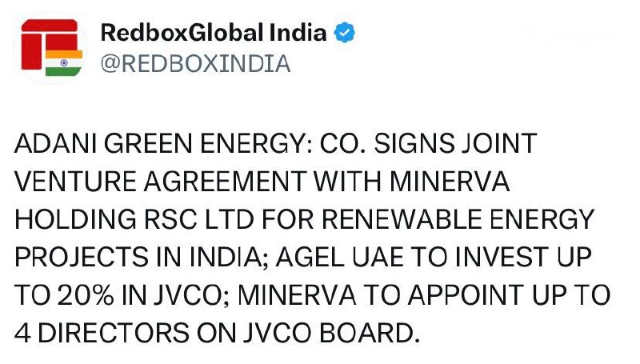Click the red Redbox logo in avatar
Image resolution: width=640 pixels, height=364 pixels.
click(42, 38)
